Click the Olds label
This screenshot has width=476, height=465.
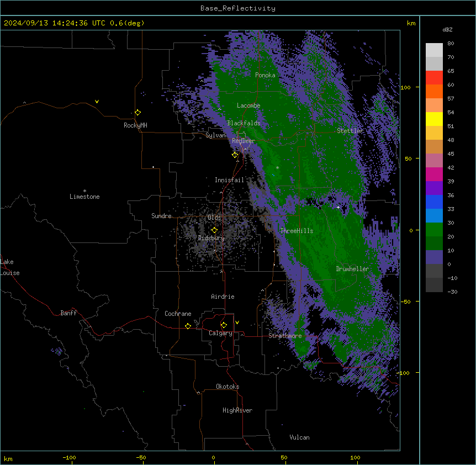214,218
